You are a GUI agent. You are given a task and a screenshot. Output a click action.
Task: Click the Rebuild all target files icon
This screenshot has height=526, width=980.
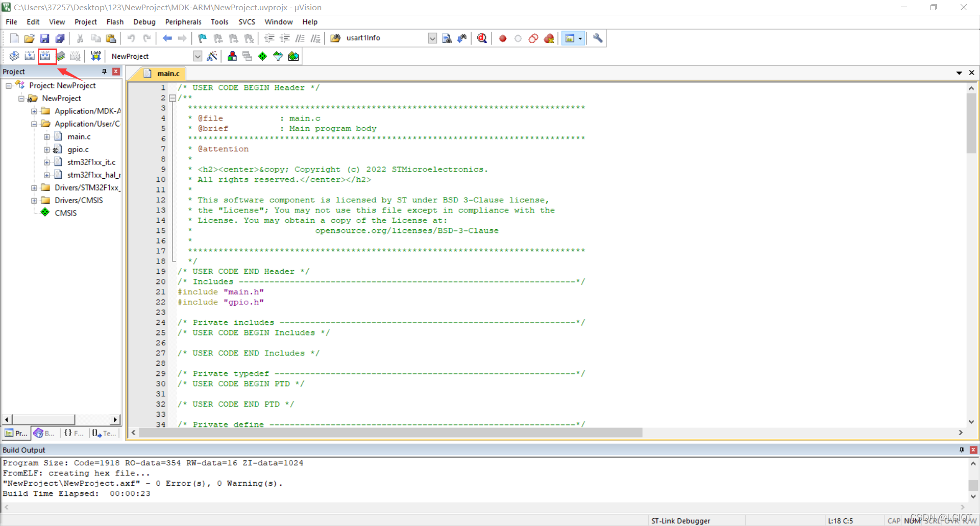(45, 56)
